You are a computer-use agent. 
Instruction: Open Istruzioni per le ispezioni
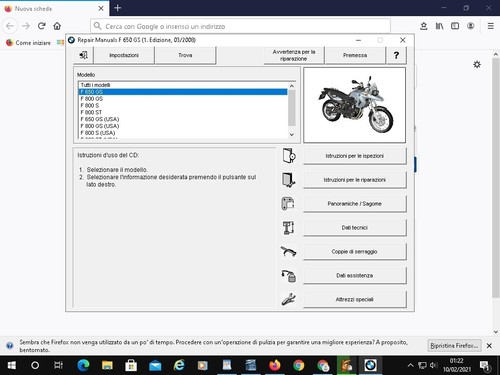(355, 156)
